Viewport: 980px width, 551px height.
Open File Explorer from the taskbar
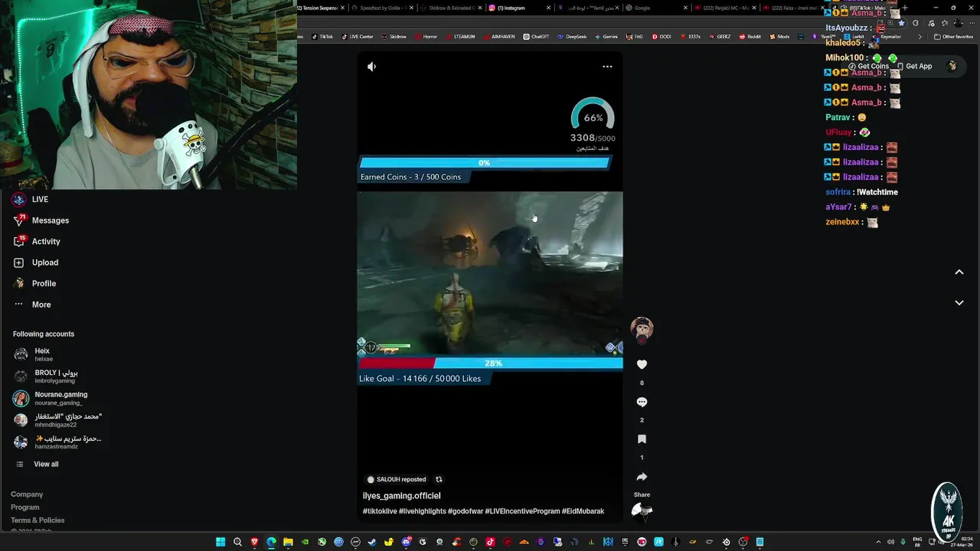(288, 542)
